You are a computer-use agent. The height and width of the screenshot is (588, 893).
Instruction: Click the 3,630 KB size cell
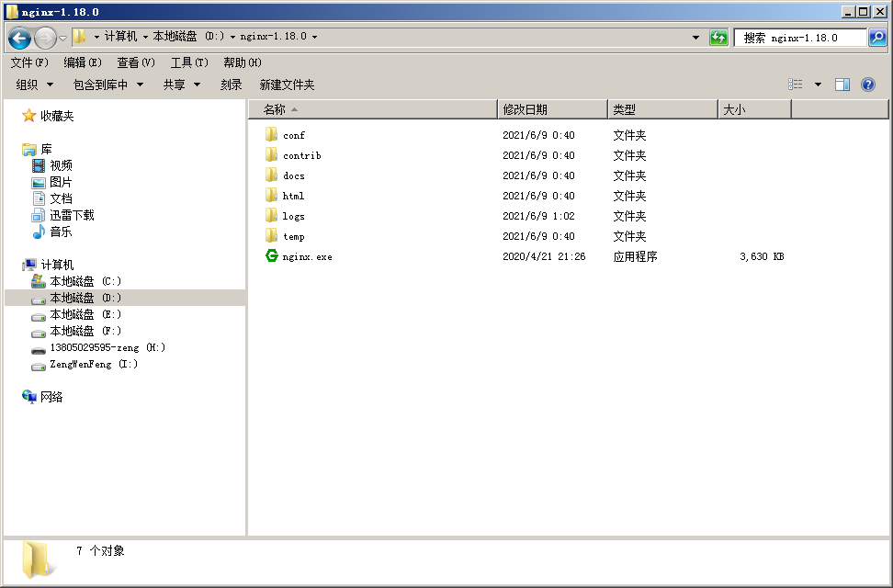(x=762, y=256)
